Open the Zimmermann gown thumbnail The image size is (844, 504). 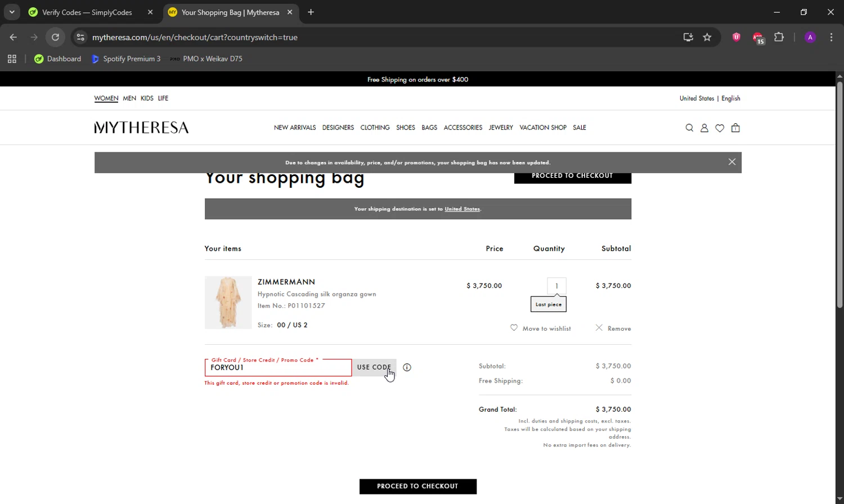(x=228, y=303)
